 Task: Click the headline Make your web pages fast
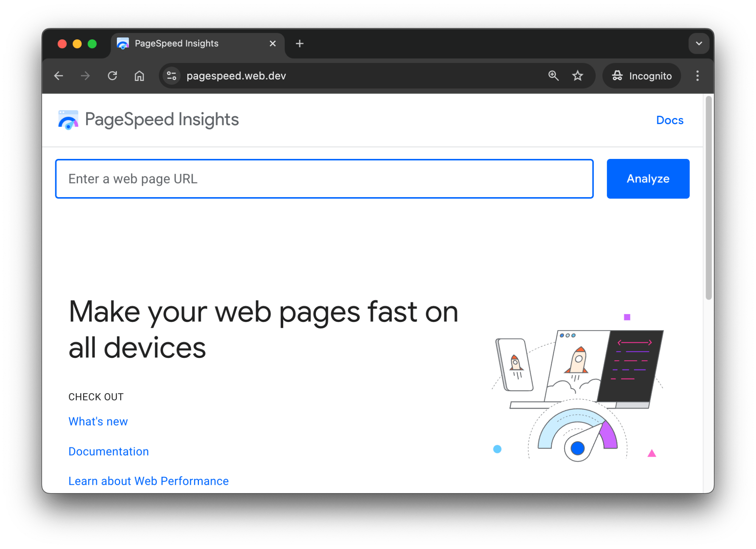(263, 330)
